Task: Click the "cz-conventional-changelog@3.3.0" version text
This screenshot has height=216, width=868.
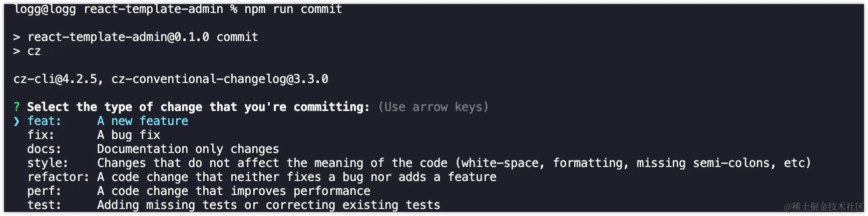Action: coord(220,79)
